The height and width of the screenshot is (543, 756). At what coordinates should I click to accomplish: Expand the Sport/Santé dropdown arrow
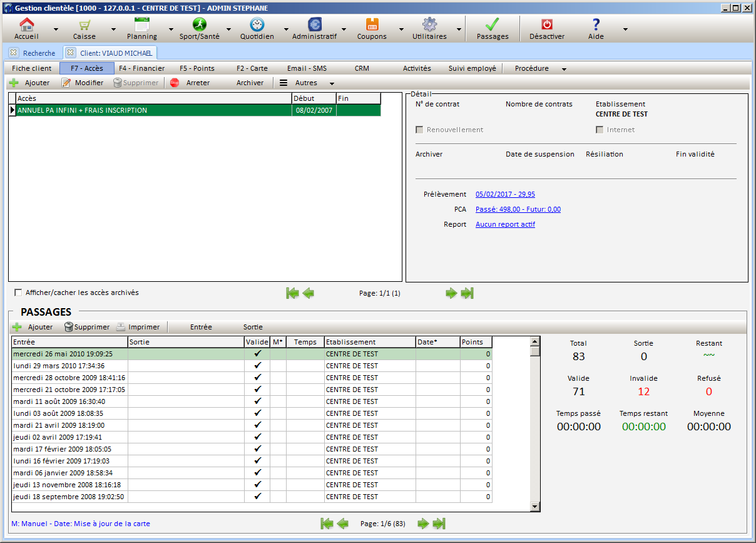pos(228,29)
